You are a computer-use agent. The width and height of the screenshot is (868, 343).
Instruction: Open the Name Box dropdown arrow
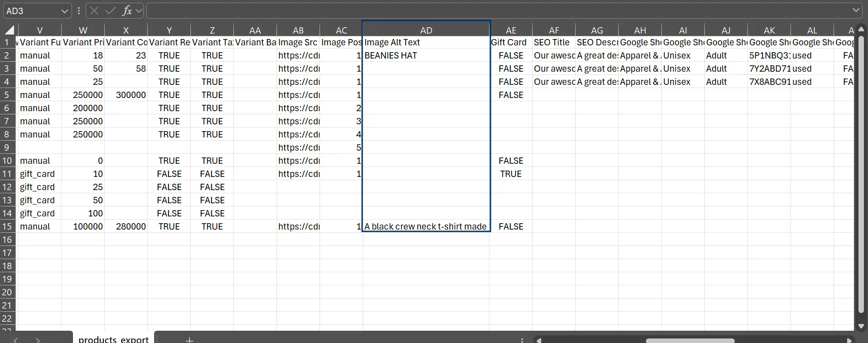(65, 11)
